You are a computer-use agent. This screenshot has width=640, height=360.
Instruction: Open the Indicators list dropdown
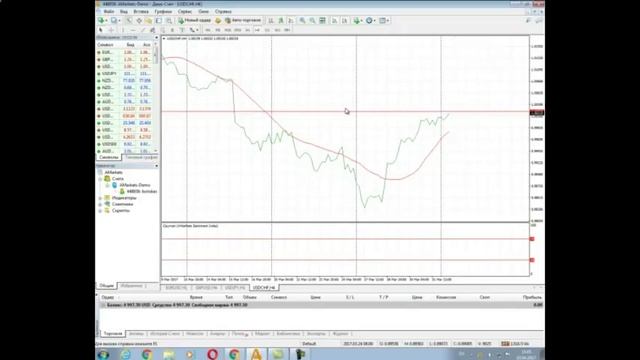coord(358,20)
